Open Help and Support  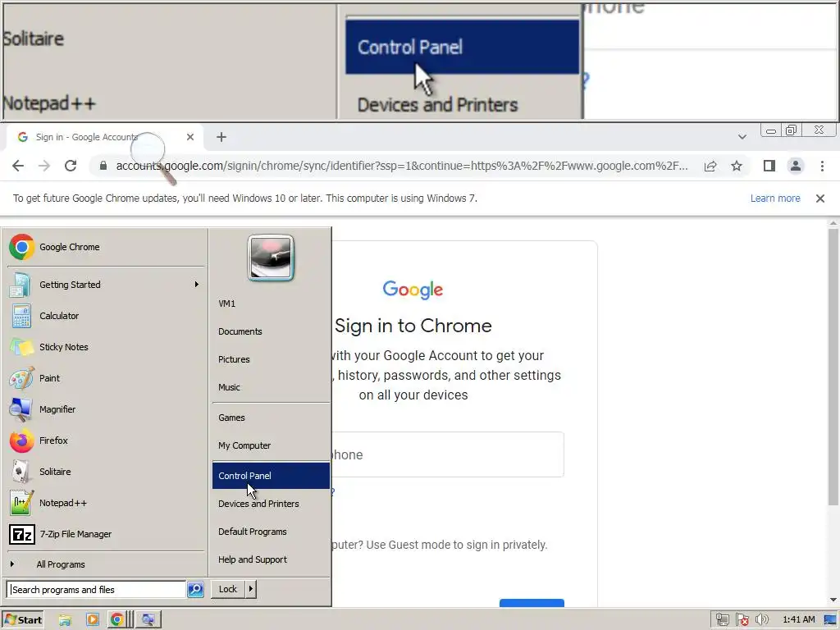pyautogui.click(x=271, y=559)
